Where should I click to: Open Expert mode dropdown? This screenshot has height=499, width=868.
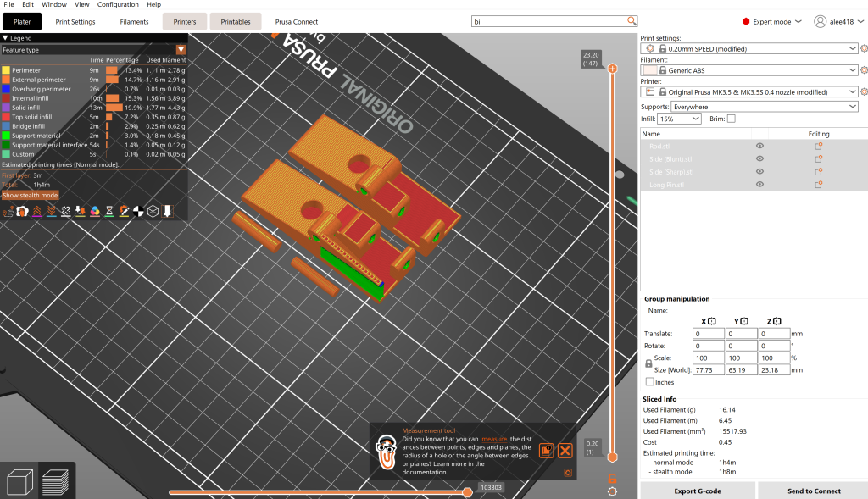771,21
